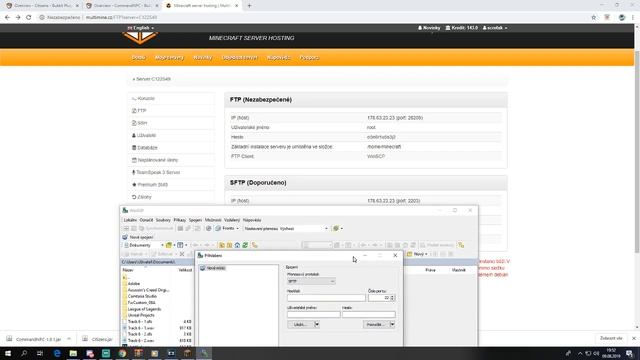Click the Hostitel input field
This screenshot has height=360, width=640.
(x=326, y=298)
